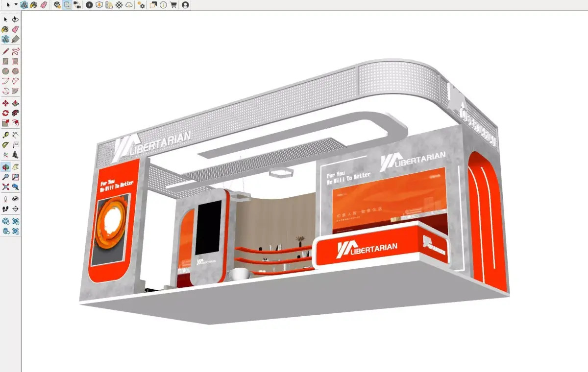The image size is (588, 372).
Task: Select the Look Around eye tool
Action: (16, 199)
